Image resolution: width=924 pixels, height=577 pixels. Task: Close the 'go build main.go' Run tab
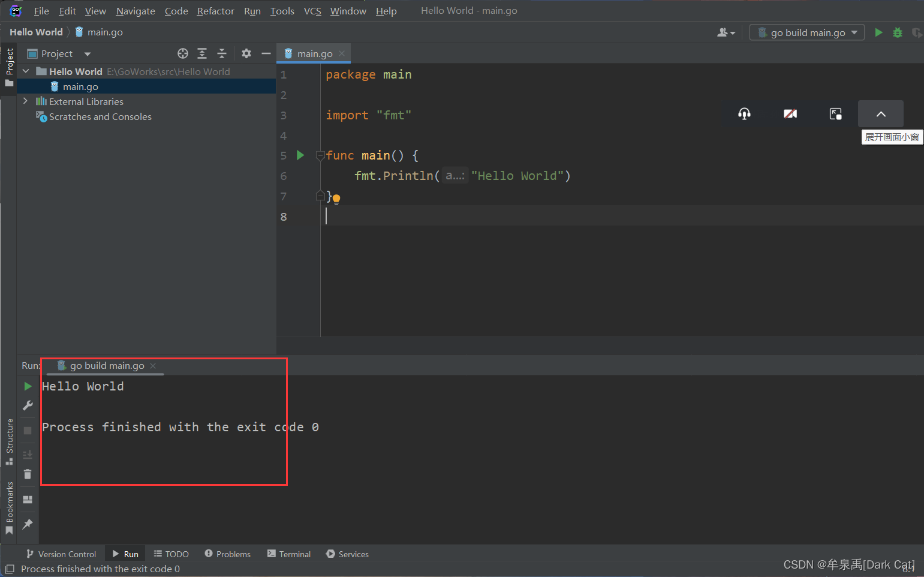[153, 365]
